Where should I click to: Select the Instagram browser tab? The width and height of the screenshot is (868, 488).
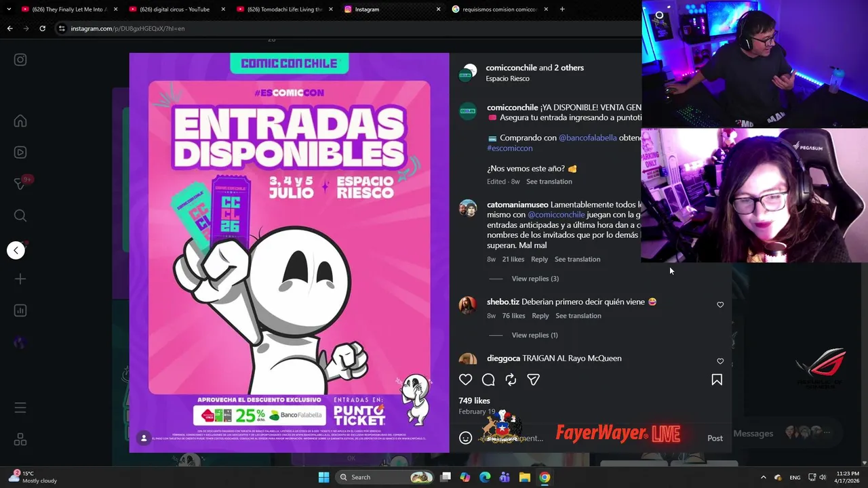click(391, 9)
